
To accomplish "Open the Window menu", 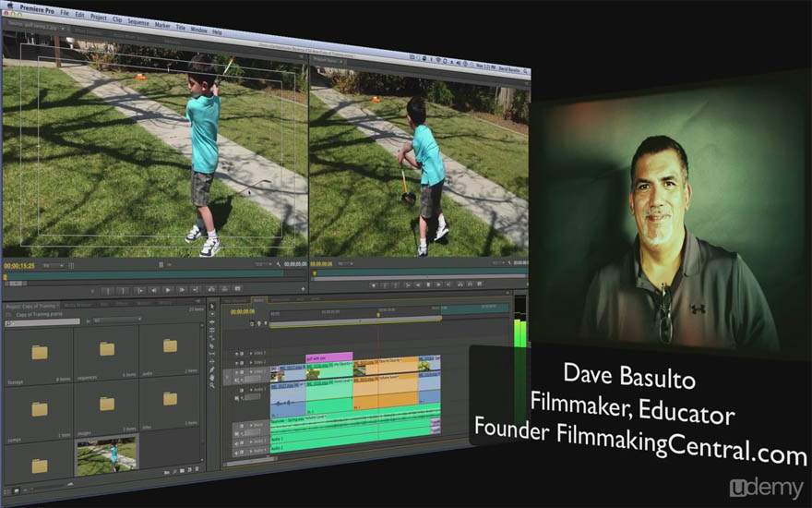I will pyautogui.click(x=199, y=29).
